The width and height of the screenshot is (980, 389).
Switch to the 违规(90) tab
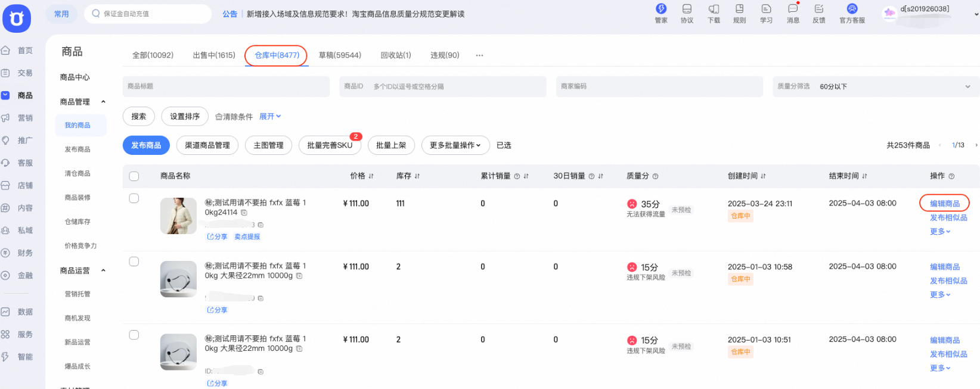click(445, 55)
